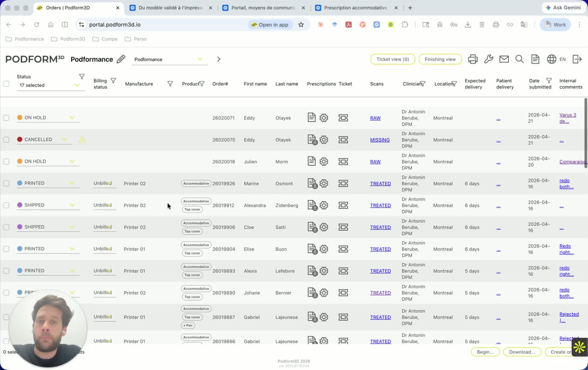Image resolution: width=588 pixels, height=370 pixels.
Task: Open ticket icon for Elise Buon order
Action: point(343,249)
